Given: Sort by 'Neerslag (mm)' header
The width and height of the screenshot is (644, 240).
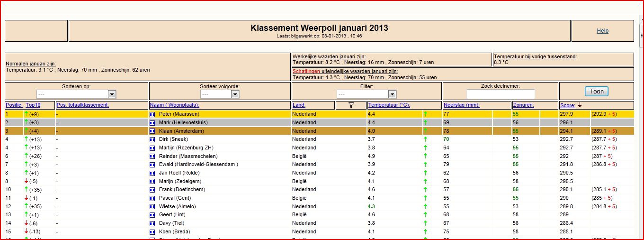Looking at the screenshot, I should click(x=461, y=105).
